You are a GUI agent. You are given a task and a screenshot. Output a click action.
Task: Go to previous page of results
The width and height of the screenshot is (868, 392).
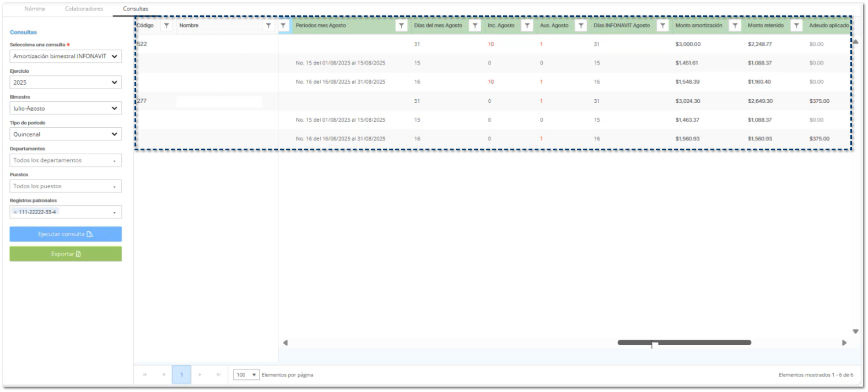[x=163, y=374]
